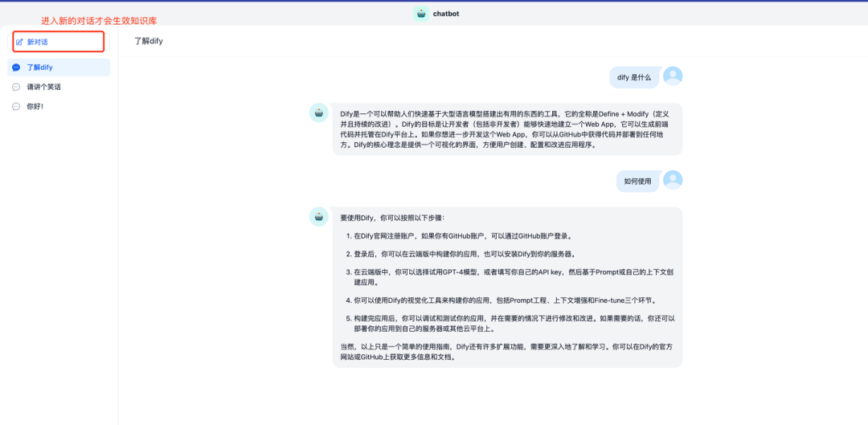
Task: Click the pencil edit icon beside 新对话
Action: click(20, 42)
